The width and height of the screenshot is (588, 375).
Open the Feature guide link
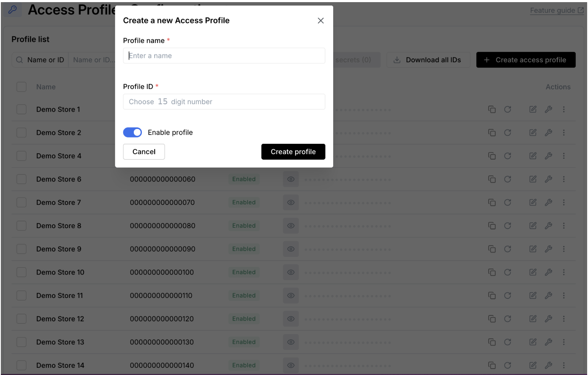(x=557, y=11)
